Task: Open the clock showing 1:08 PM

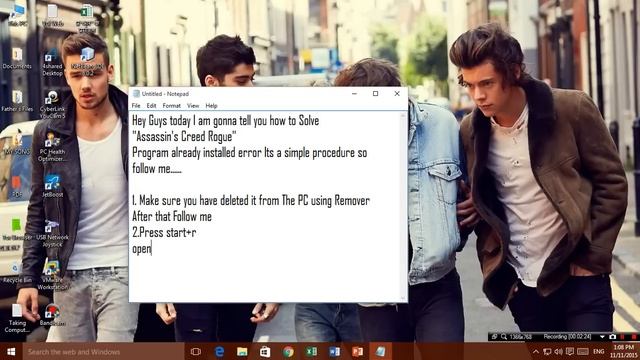Action: (624, 351)
